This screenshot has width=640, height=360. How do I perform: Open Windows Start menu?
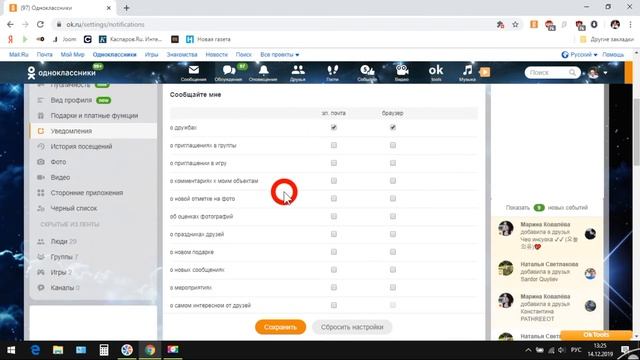11,350
